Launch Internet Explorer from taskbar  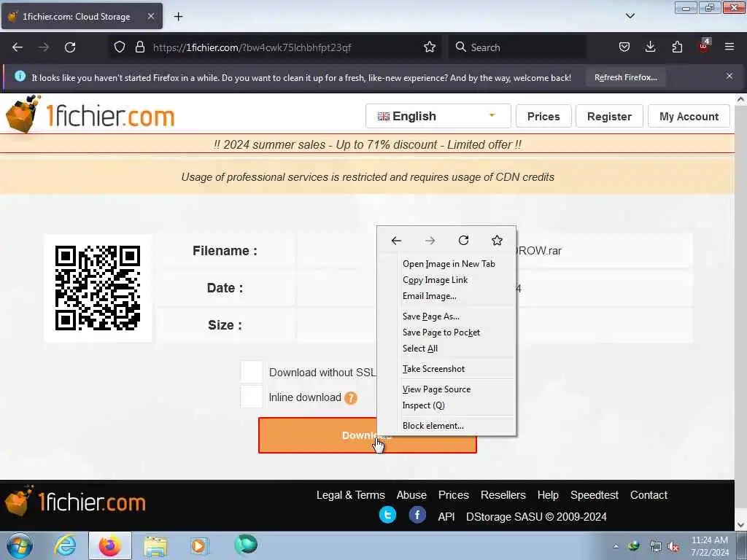65,545
